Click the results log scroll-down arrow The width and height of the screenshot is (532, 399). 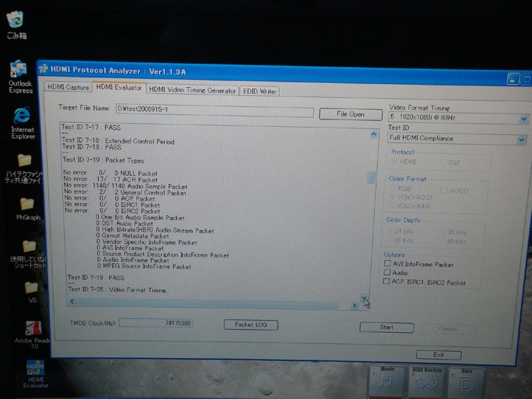[364, 298]
